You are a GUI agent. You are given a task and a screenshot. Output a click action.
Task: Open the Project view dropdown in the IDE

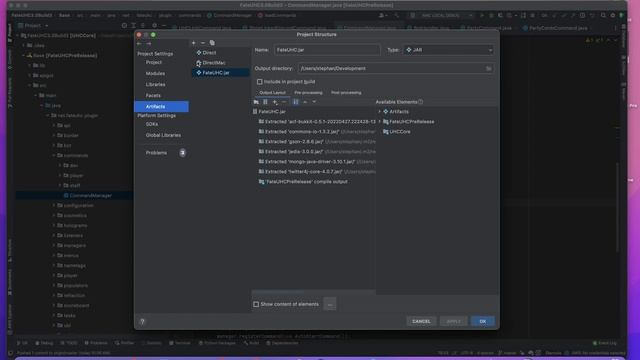[x=33, y=26]
